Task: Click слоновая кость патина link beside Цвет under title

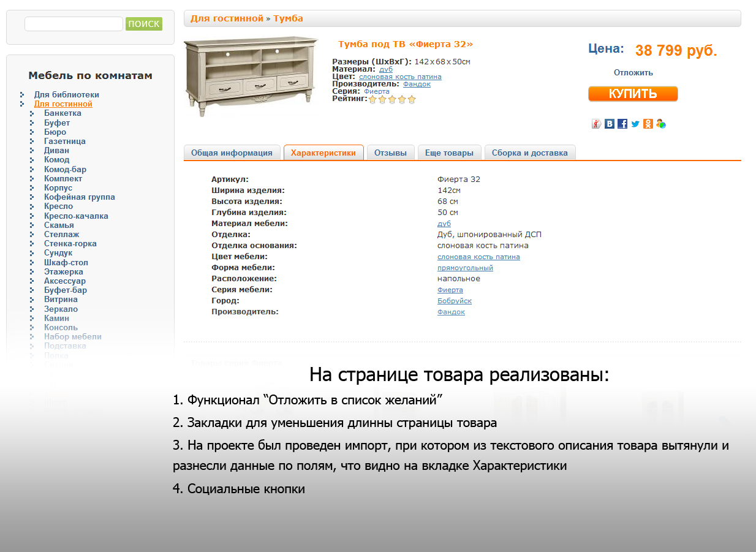Action: pyautogui.click(x=400, y=77)
